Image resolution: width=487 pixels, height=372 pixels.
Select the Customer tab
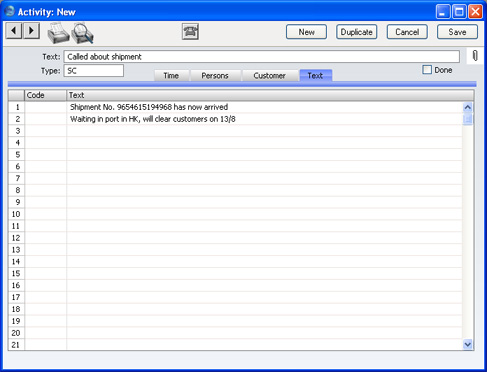[x=269, y=76]
